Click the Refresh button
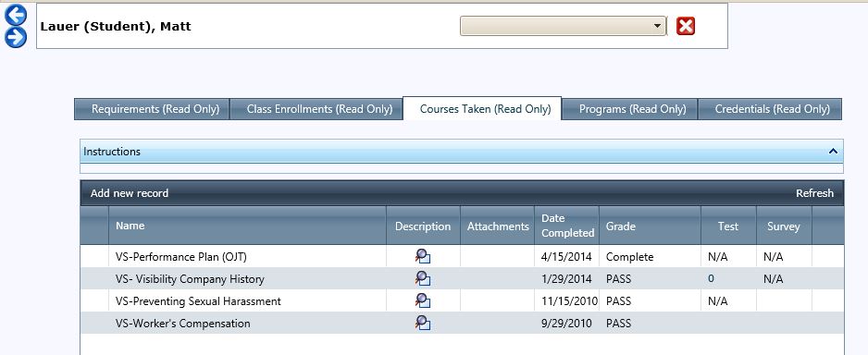The width and height of the screenshot is (868, 355). pyautogui.click(x=814, y=193)
